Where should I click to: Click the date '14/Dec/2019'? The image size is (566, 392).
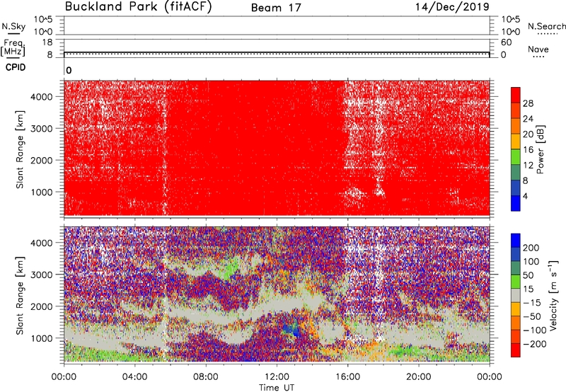click(452, 7)
